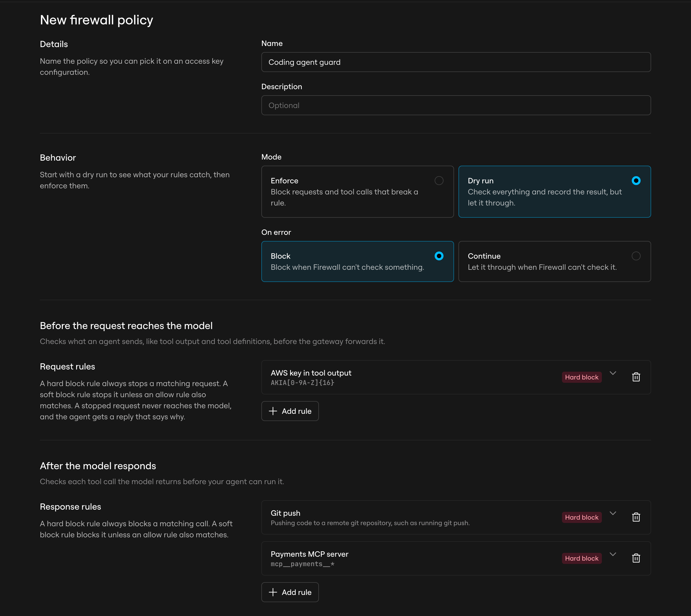Choose Continue on error radio button
The image size is (691, 616).
(x=636, y=256)
